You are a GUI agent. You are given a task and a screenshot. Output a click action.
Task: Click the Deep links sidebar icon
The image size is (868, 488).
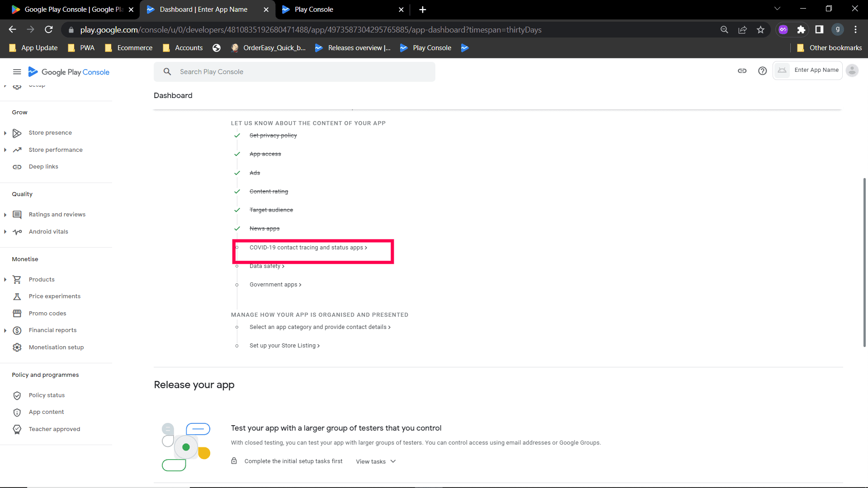pos(17,167)
